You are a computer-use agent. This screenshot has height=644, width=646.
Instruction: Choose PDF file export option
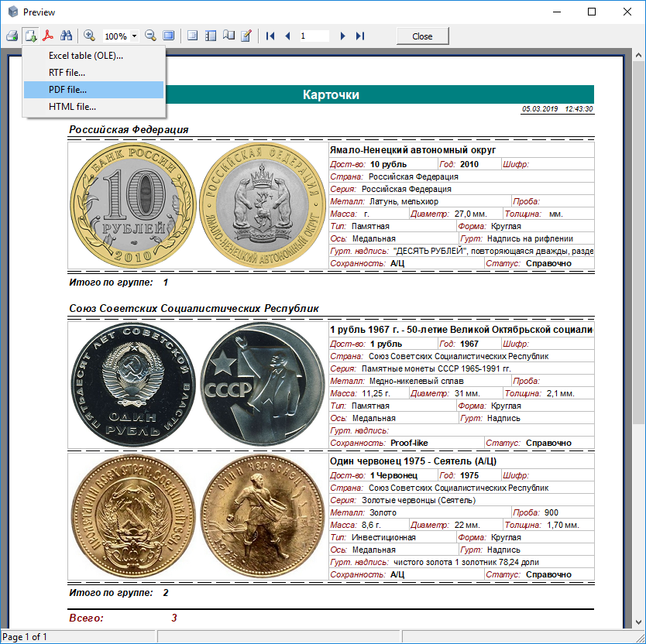coord(68,90)
